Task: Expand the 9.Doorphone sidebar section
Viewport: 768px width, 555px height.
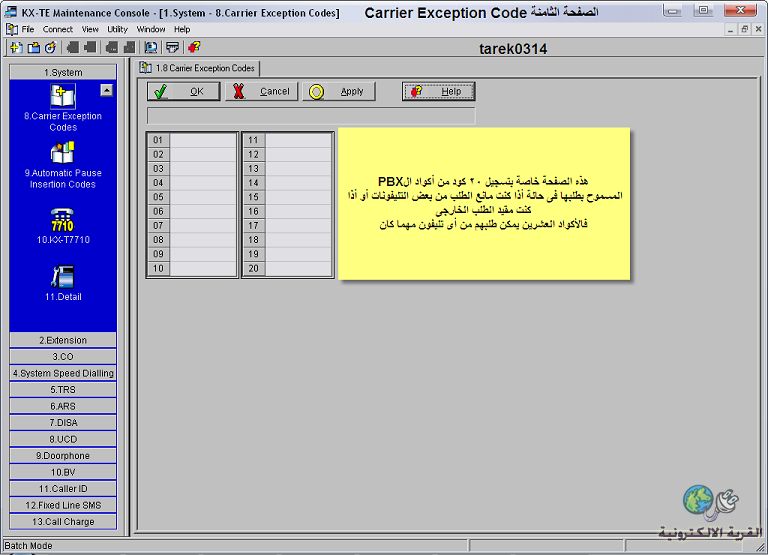Action: (x=63, y=456)
